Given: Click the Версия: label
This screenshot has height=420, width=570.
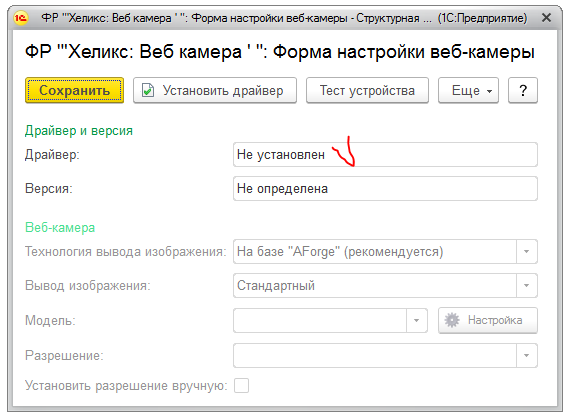Looking at the screenshot, I should click(x=49, y=189).
